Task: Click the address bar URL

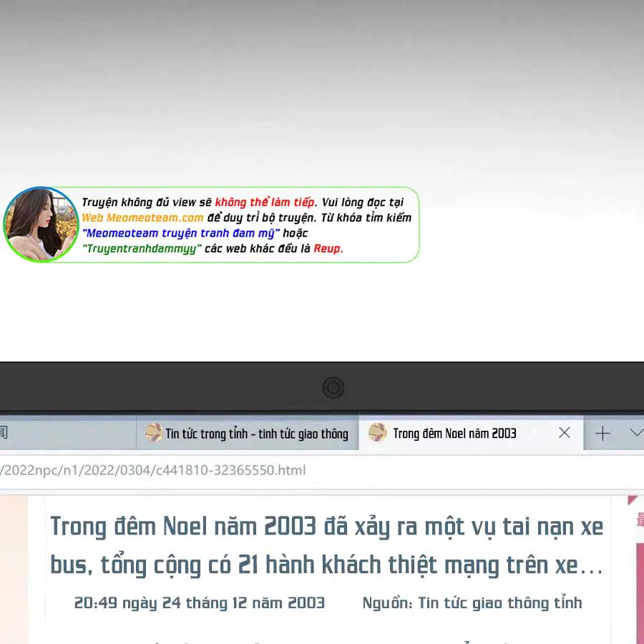Action: pyautogui.click(x=154, y=470)
